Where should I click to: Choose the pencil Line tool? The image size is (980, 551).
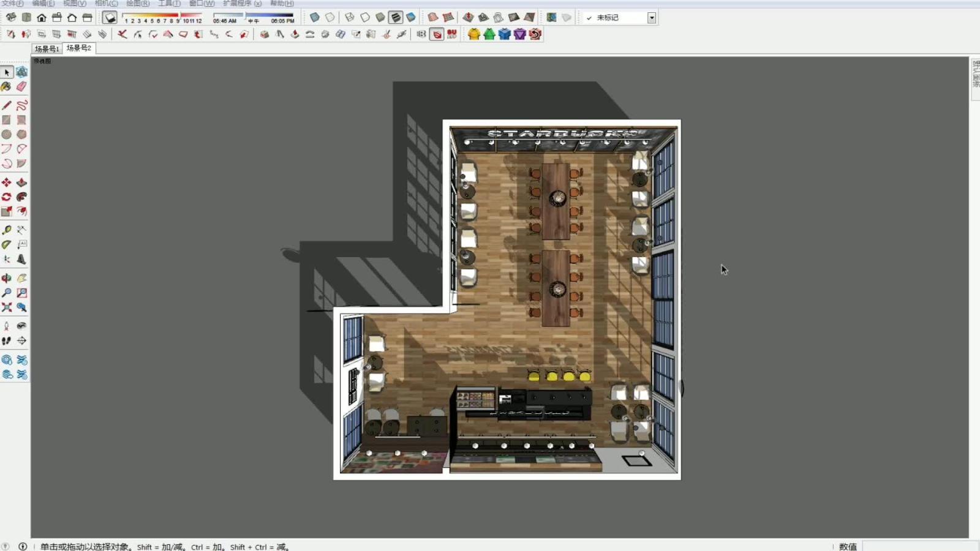(7, 105)
